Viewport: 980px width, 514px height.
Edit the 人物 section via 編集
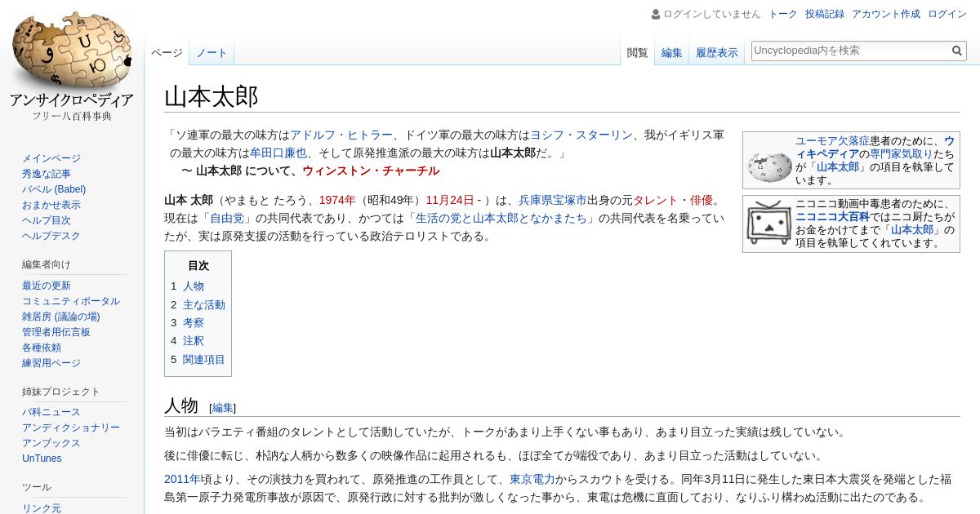(x=223, y=408)
